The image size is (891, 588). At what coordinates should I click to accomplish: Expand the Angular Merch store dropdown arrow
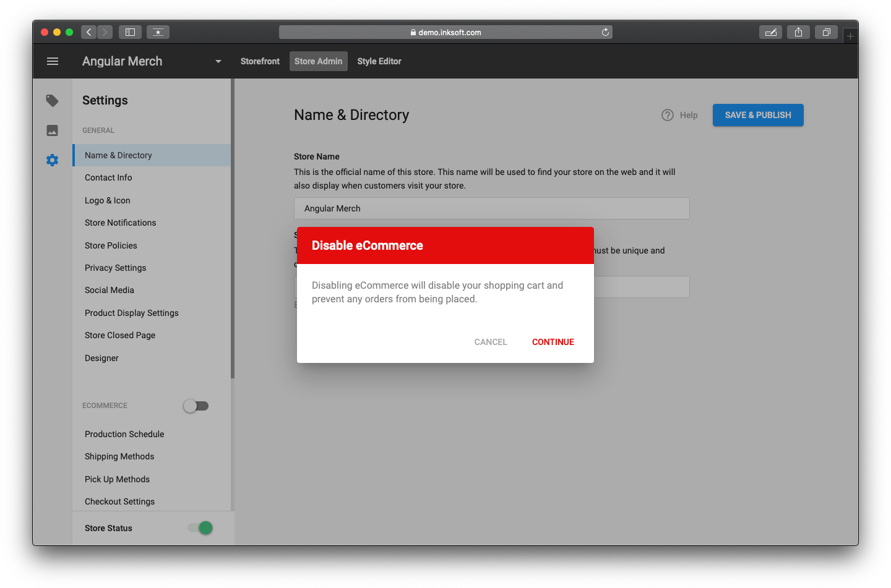[x=218, y=61]
